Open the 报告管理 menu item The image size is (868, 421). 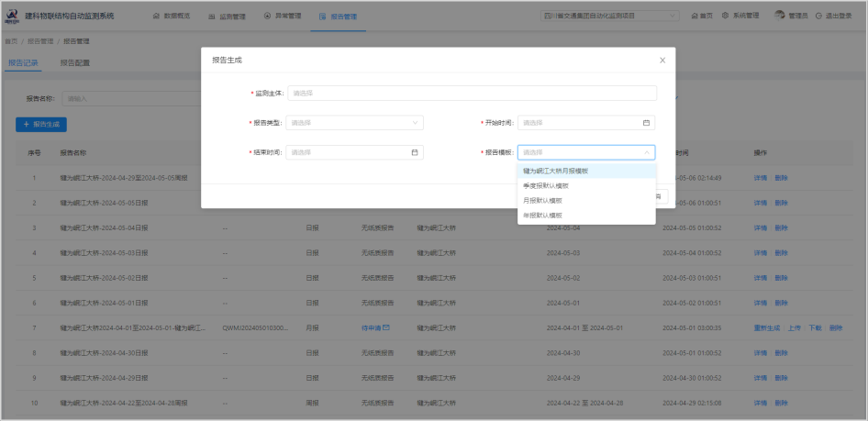point(339,17)
